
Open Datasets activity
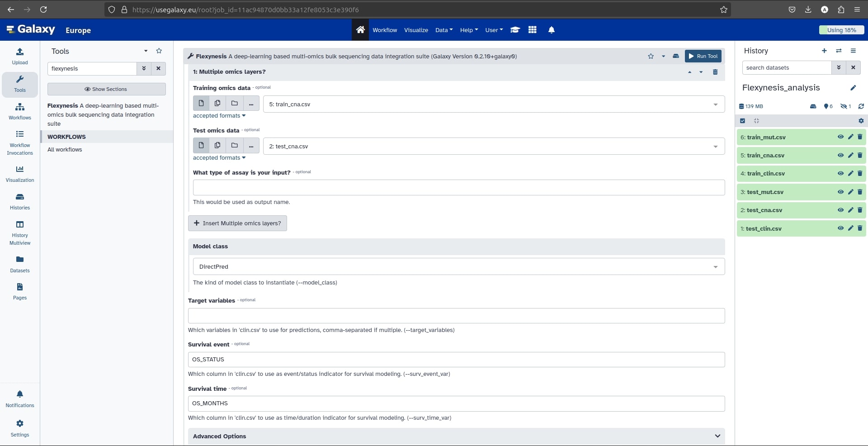[20, 264]
